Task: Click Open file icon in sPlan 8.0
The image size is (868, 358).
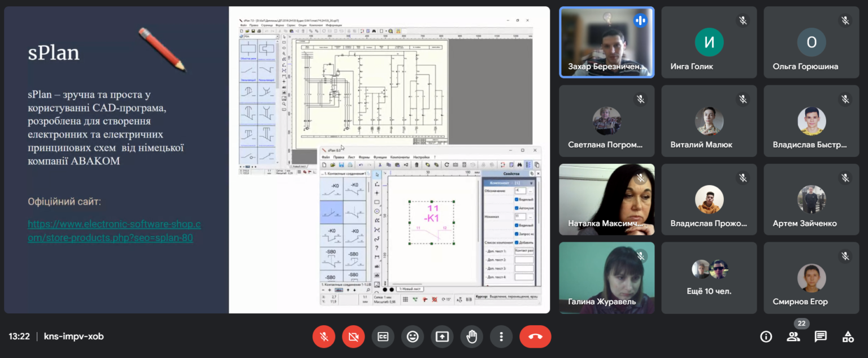Action: click(333, 165)
